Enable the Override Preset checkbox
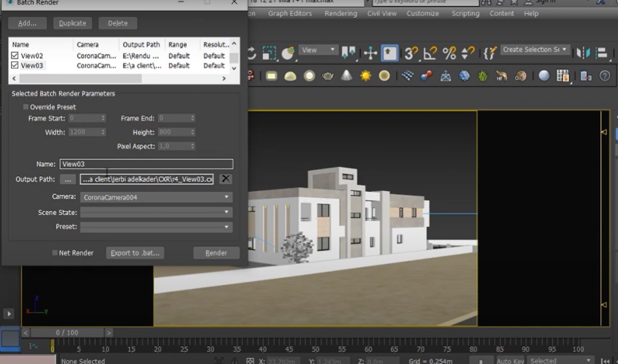Screen dimensions: 618x364 tap(26, 107)
